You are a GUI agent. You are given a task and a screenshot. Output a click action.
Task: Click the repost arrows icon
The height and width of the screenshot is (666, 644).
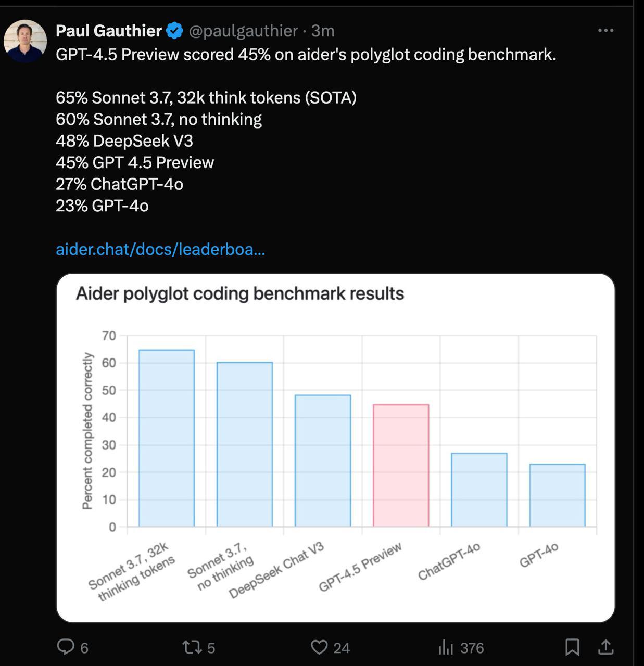tap(192, 647)
